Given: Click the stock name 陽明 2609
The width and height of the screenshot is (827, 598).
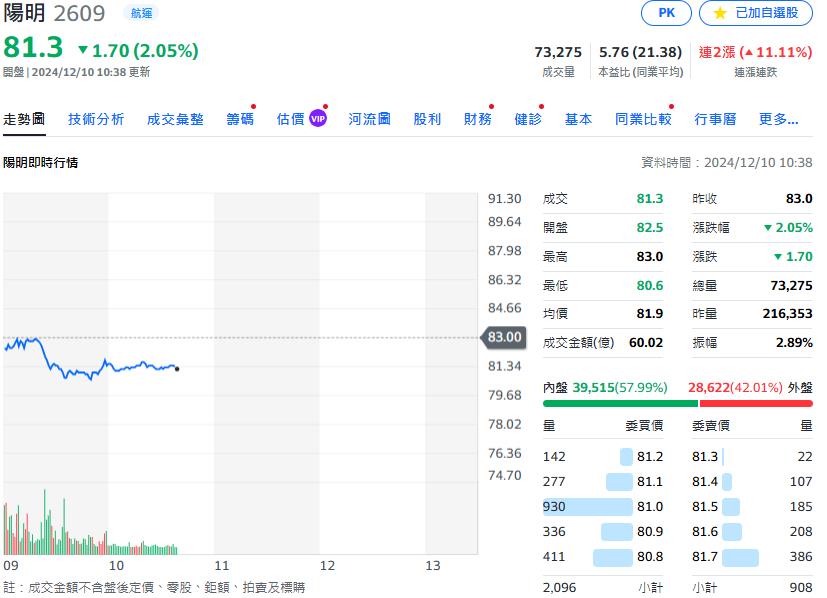Looking at the screenshot, I should [54, 13].
